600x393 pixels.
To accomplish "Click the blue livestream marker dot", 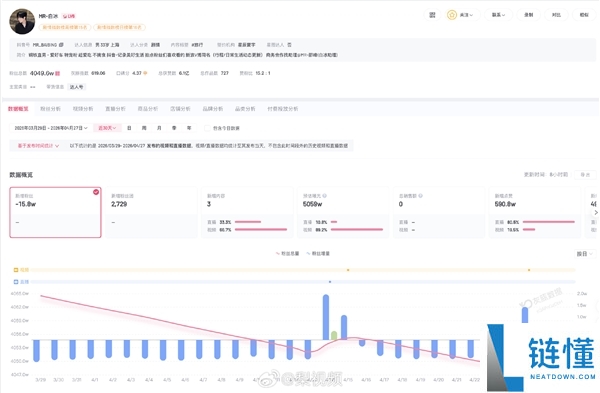I will click(330, 282).
